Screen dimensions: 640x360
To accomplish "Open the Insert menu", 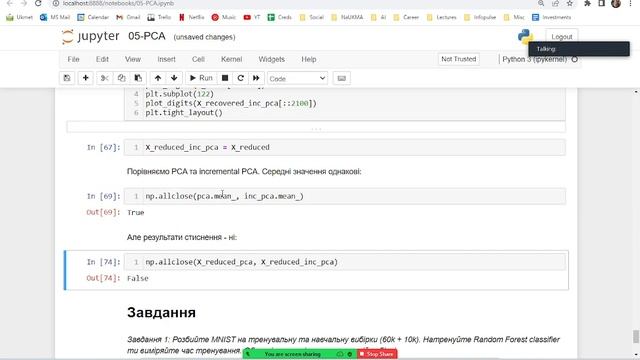I will pos(167,59).
